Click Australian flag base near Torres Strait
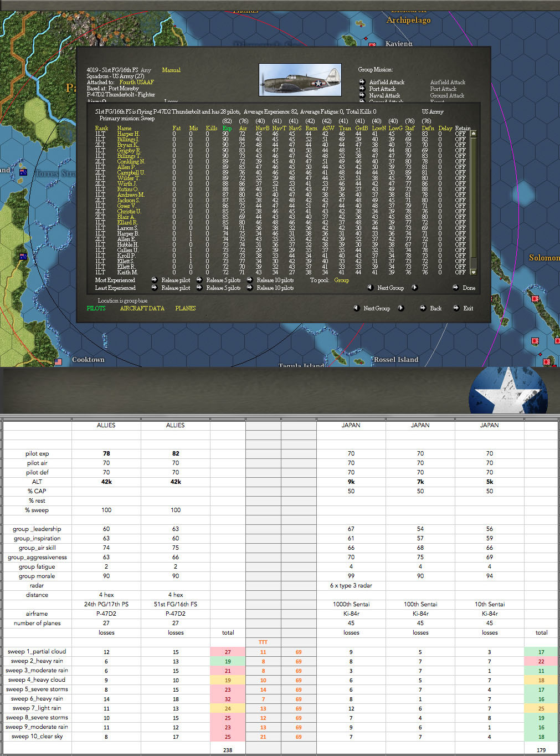The height and width of the screenshot is (756, 560). coord(23,172)
